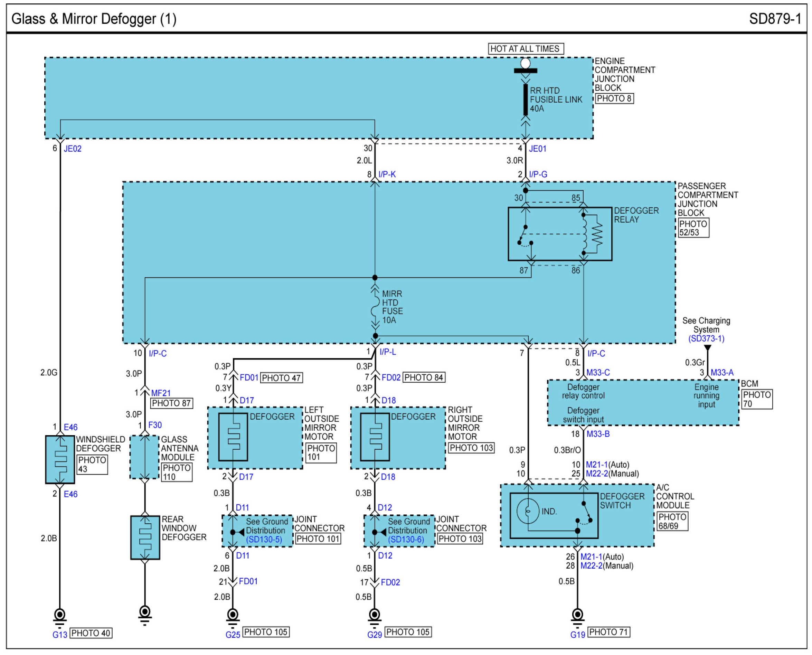Screen dimensions: 812x655
Task: Click the IND. indicator lamp symbol
Action: [x=528, y=512]
